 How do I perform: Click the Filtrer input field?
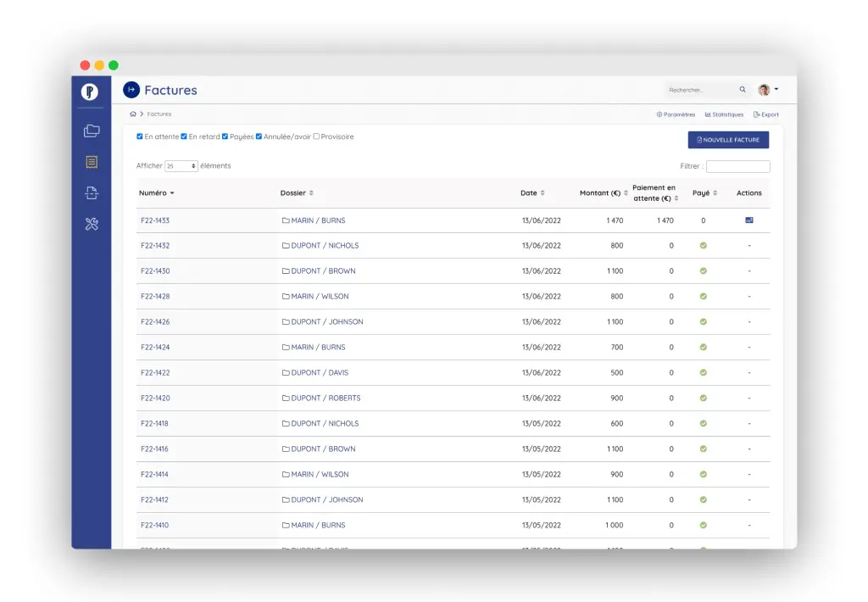point(737,167)
